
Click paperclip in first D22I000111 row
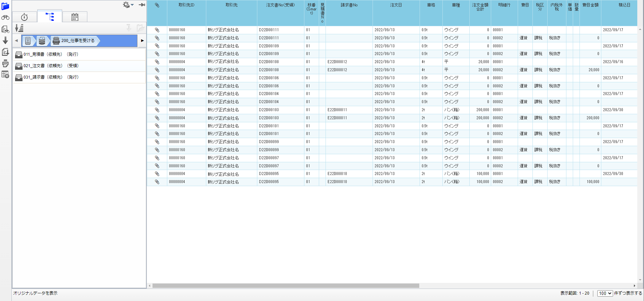157,30
